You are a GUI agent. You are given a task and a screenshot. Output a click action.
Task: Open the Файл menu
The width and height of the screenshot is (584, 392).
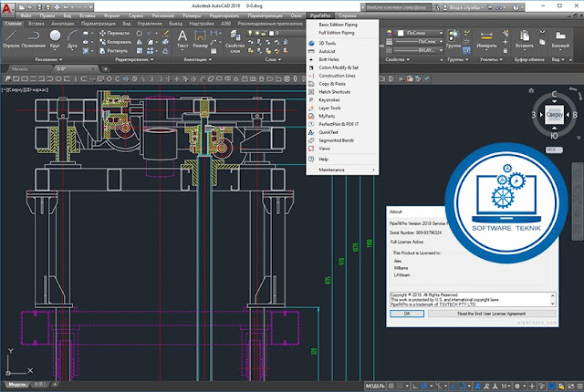(x=26, y=16)
